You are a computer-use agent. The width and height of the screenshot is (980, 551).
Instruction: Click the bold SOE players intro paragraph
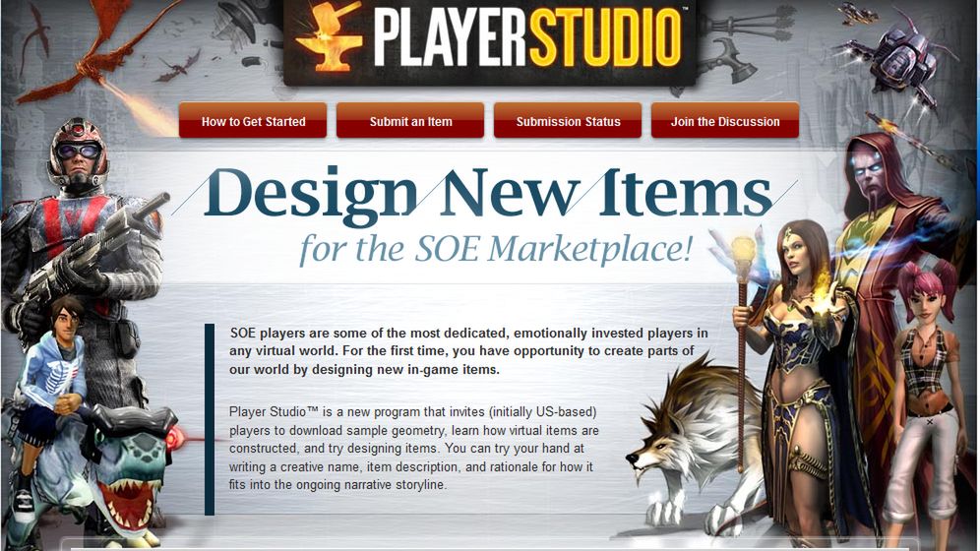point(468,351)
